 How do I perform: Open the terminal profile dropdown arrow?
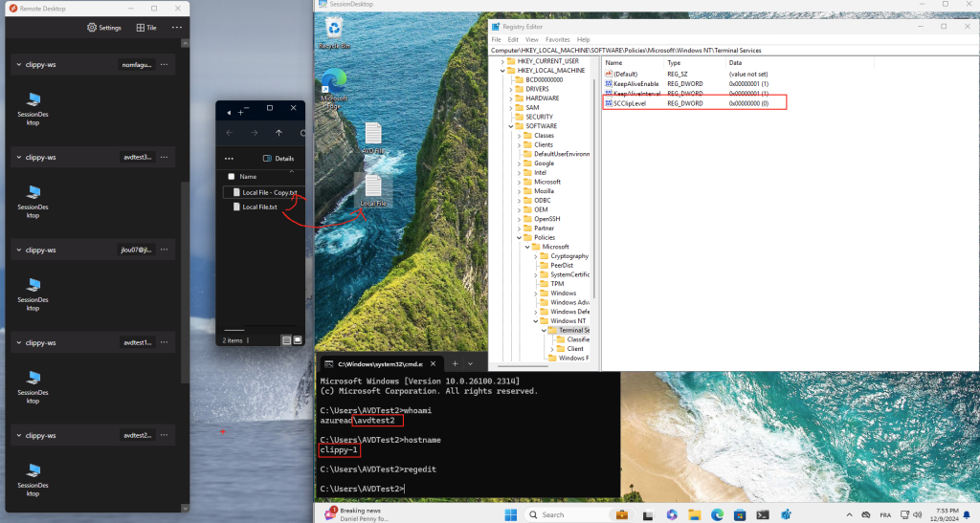tap(471, 364)
